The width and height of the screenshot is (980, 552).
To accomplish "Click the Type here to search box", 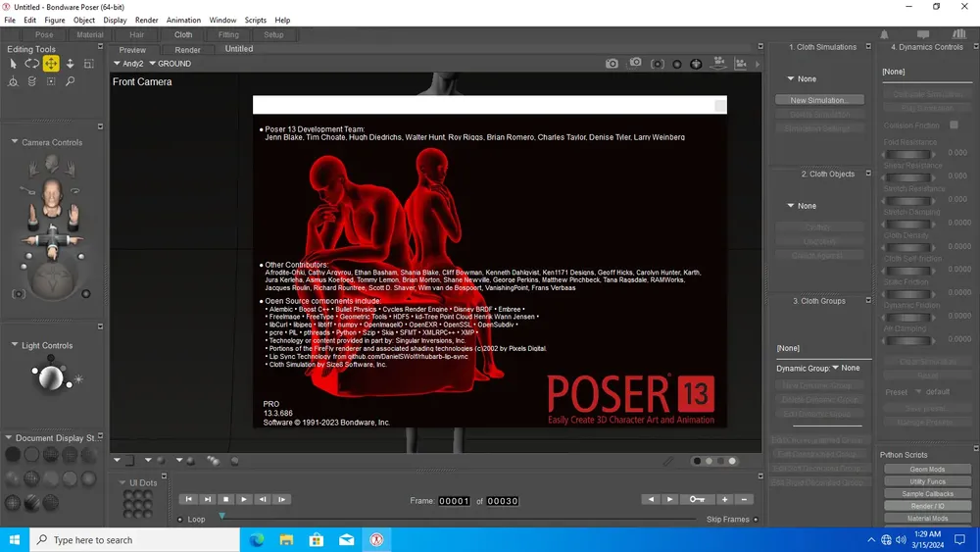I will click(134, 539).
